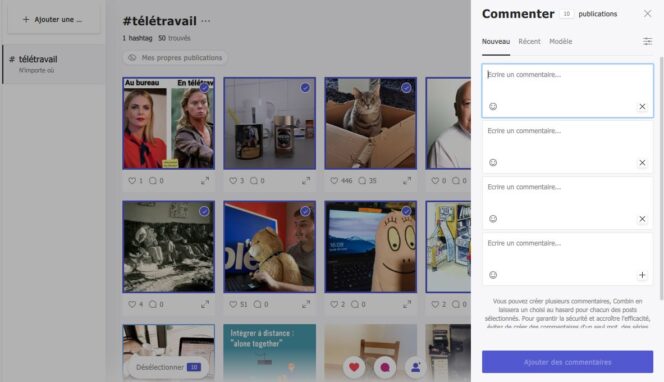Uncheck the teddy bear laptop post

pos(305,211)
